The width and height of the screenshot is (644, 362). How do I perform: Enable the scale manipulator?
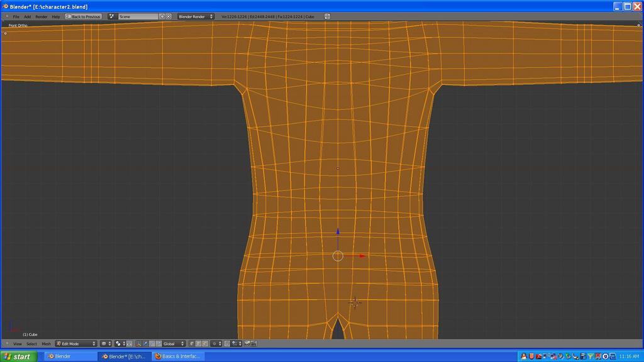(158, 344)
